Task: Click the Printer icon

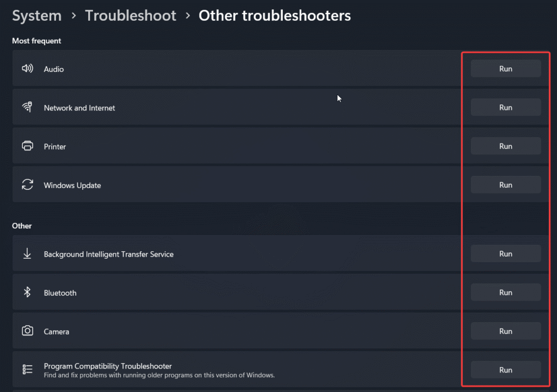Action: coord(27,146)
